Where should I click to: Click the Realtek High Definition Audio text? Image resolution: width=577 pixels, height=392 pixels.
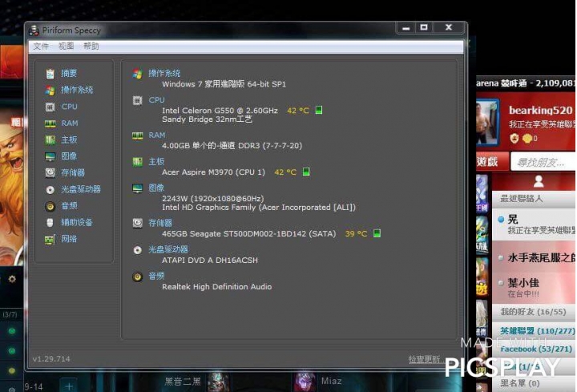(x=217, y=287)
